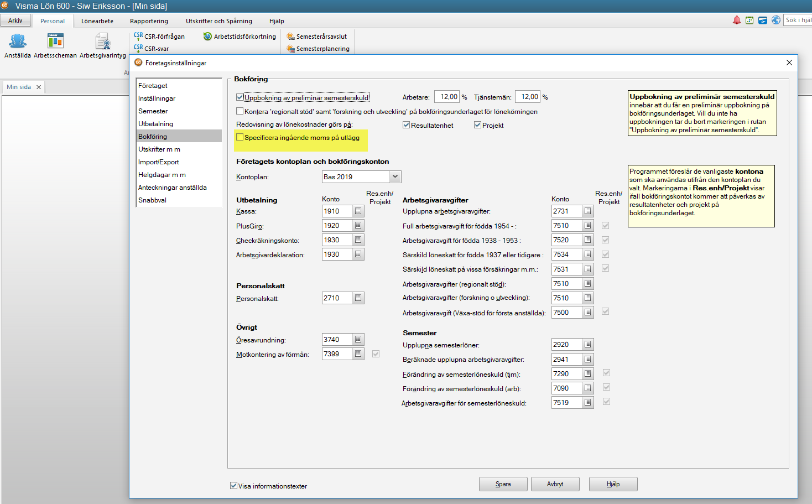Open Arbetsscheman work schedules icon
The width and height of the screenshot is (812, 504).
point(55,45)
